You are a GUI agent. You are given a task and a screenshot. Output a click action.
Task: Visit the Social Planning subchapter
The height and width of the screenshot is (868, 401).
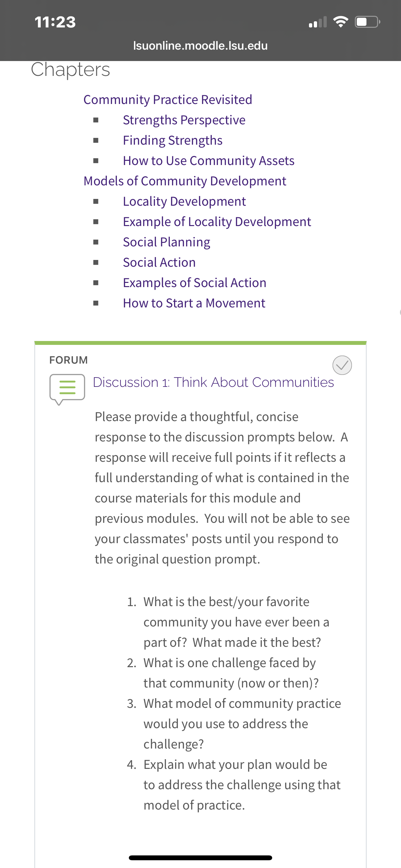[167, 242]
